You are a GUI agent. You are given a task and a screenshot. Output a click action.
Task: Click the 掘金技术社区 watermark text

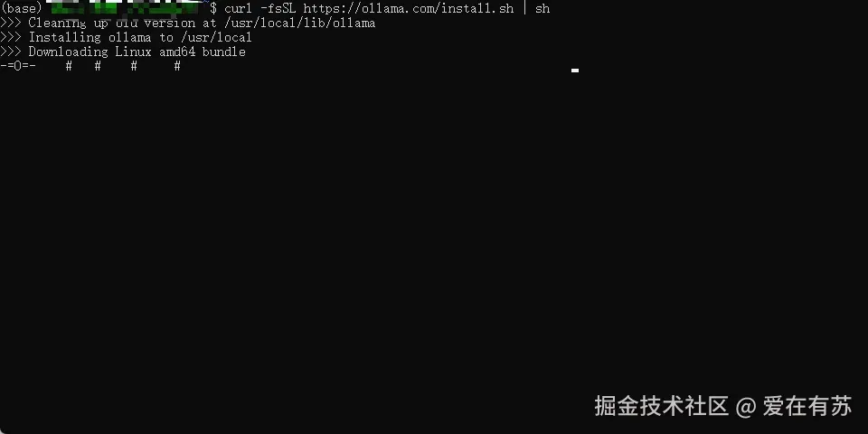[x=662, y=406]
